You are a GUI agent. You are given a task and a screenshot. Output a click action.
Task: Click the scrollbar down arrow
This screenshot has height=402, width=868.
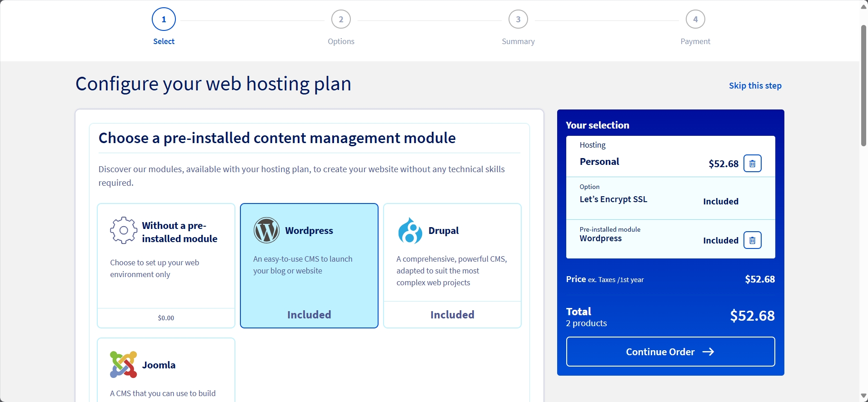(863, 396)
